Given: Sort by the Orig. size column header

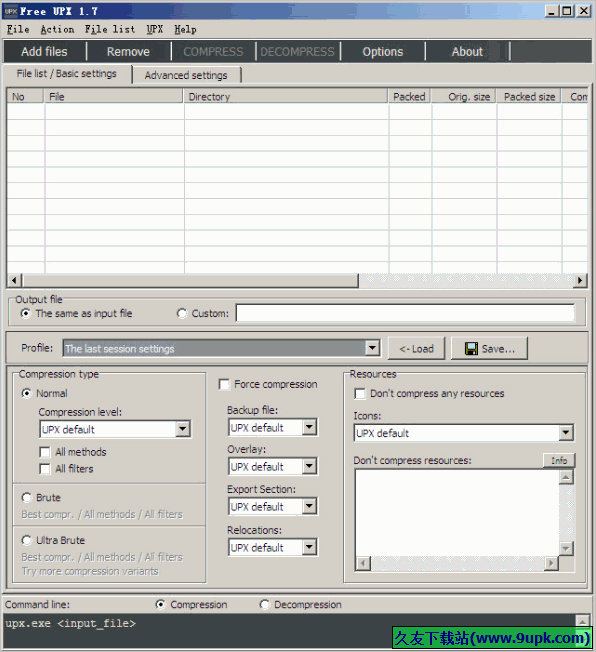Looking at the screenshot, I should (464, 96).
